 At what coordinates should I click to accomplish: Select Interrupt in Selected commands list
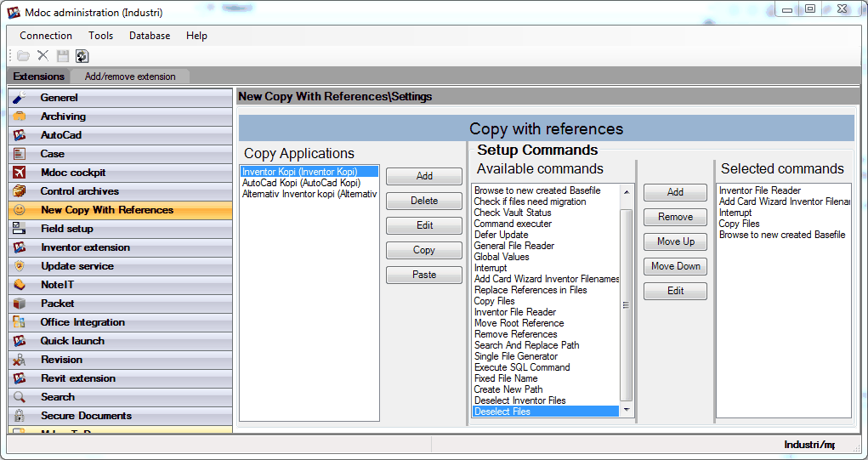tap(735, 213)
